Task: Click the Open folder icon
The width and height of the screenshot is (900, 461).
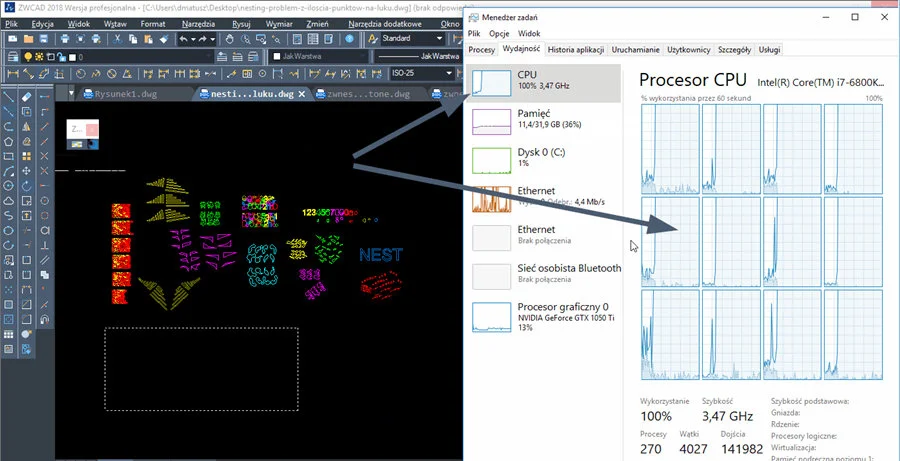Action: [29, 39]
